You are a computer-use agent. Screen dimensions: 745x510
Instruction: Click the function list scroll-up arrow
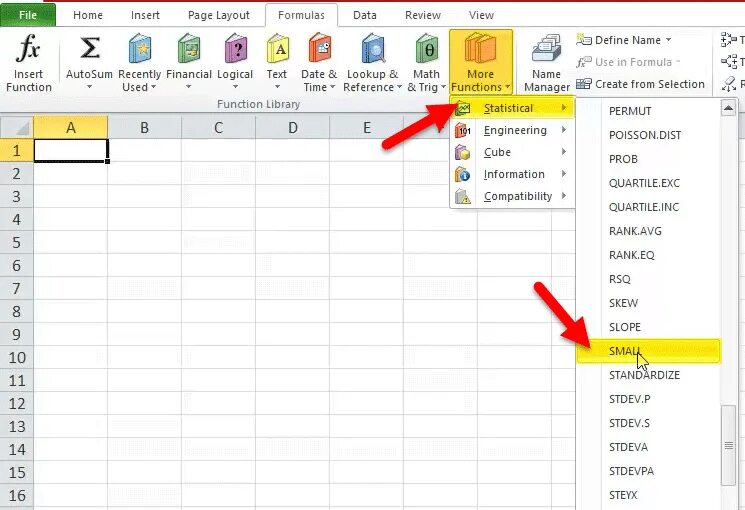point(728,108)
